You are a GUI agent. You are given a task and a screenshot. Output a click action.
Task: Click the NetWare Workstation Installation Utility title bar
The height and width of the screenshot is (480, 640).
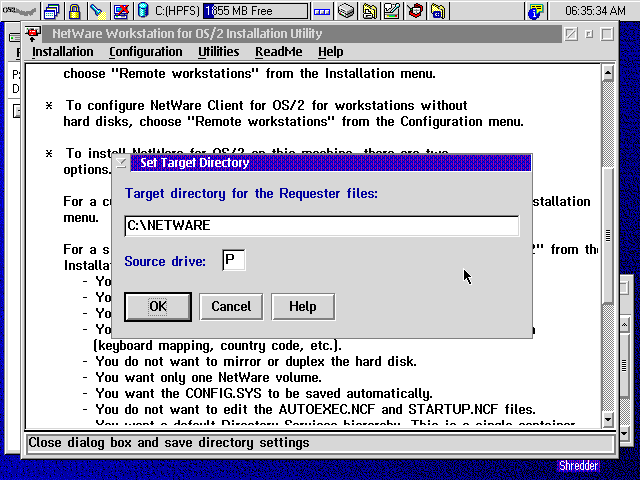pos(302,33)
